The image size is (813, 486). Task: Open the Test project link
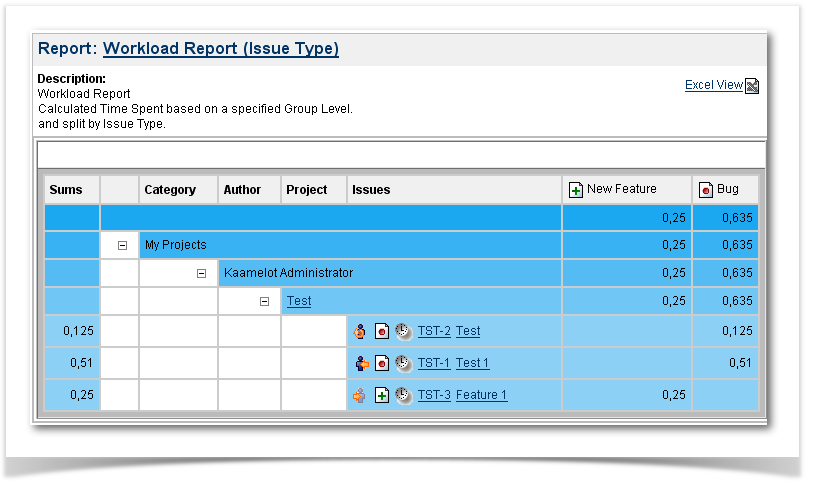pos(298,301)
